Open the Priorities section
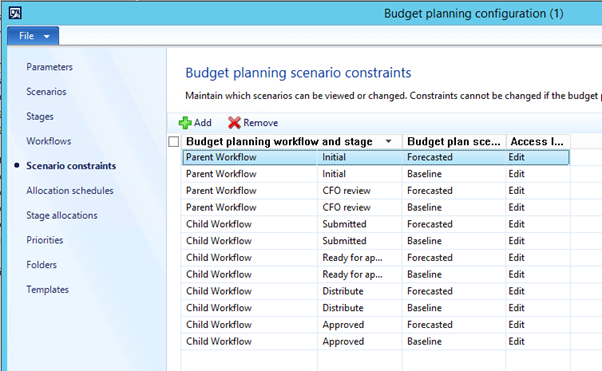 (45, 240)
